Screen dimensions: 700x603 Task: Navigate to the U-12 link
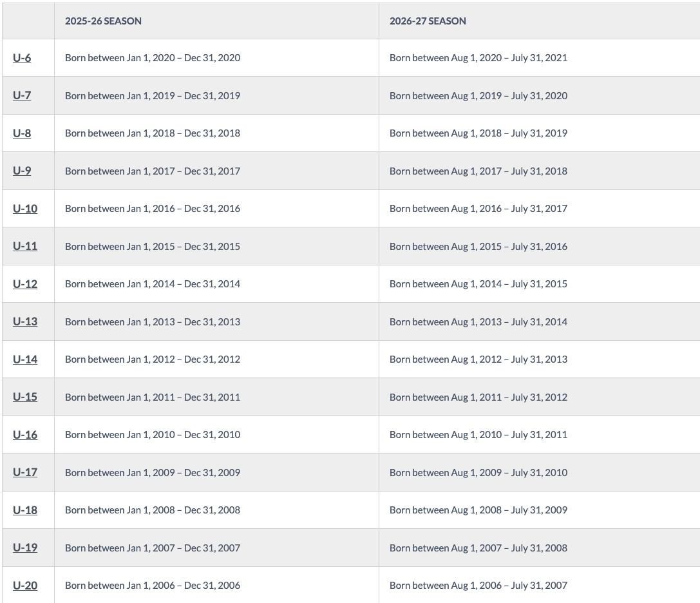coord(25,284)
